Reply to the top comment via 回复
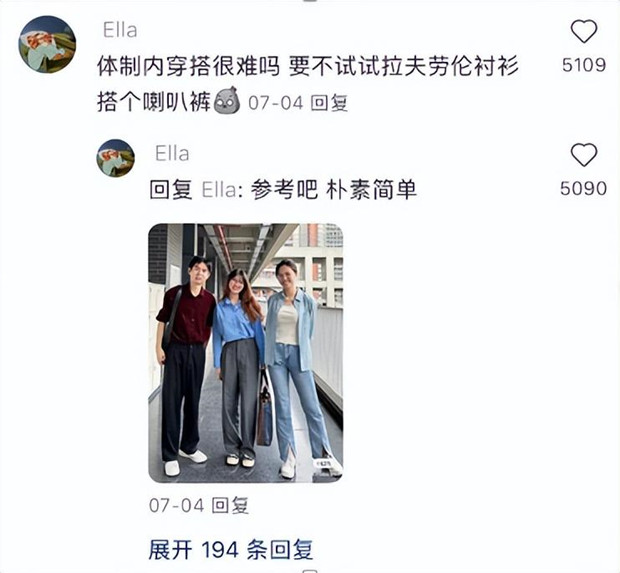 (329, 103)
